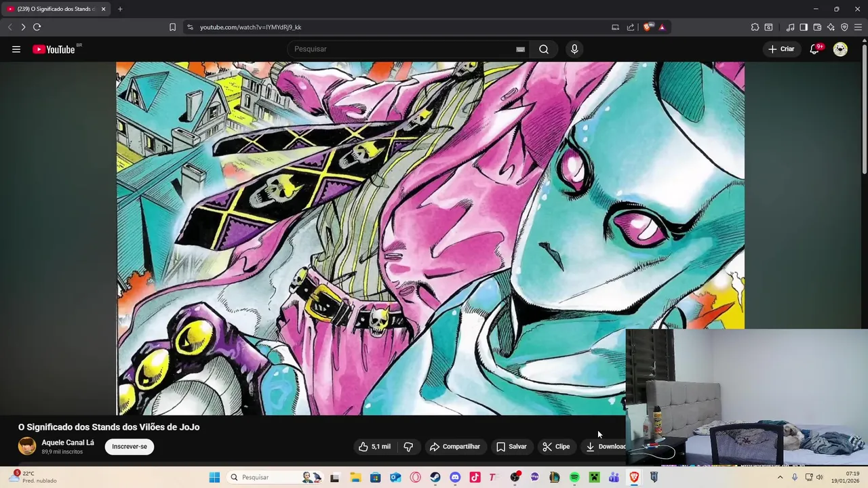Open the Brave main menu hamburger
Viewport: 868px width, 488px height.
pos(858,27)
